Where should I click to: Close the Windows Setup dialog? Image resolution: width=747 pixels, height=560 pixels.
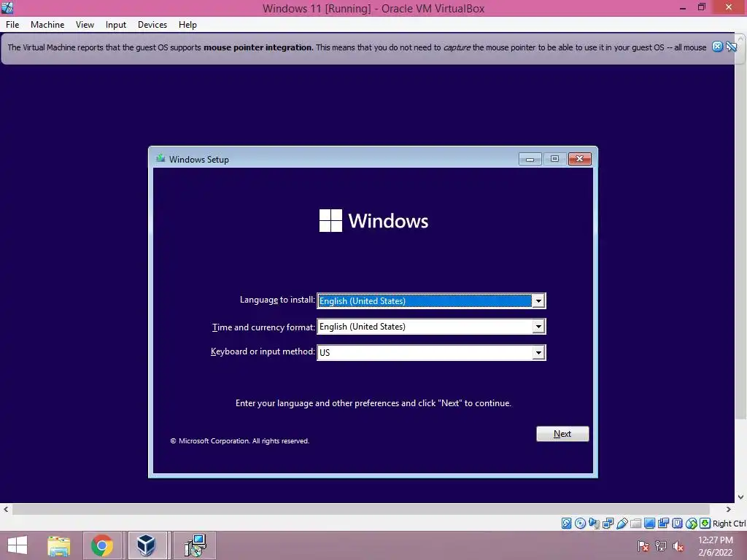pyautogui.click(x=580, y=159)
